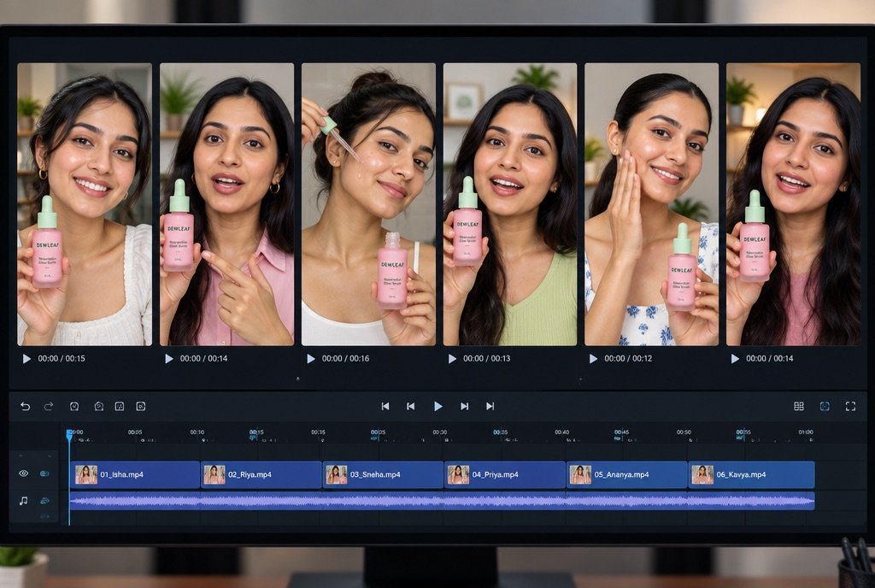Step forward one frame
The height and width of the screenshot is (588, 875).
coord(464,406)
